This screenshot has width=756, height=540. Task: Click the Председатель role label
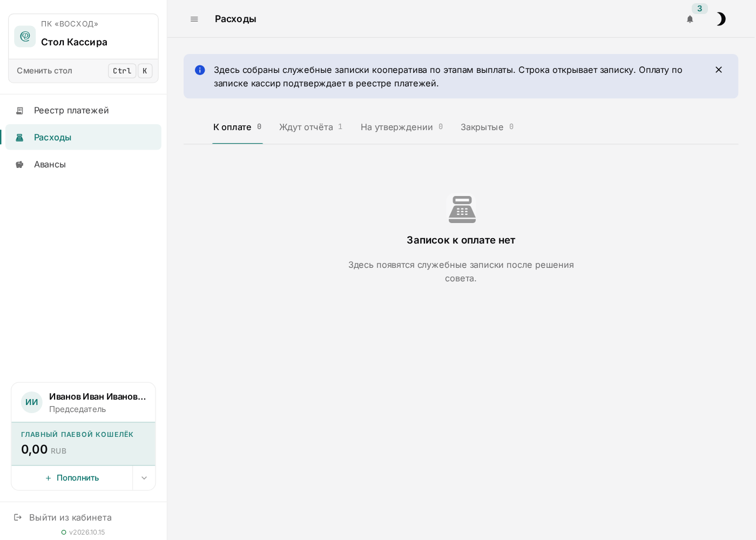(x=78, y=409)
